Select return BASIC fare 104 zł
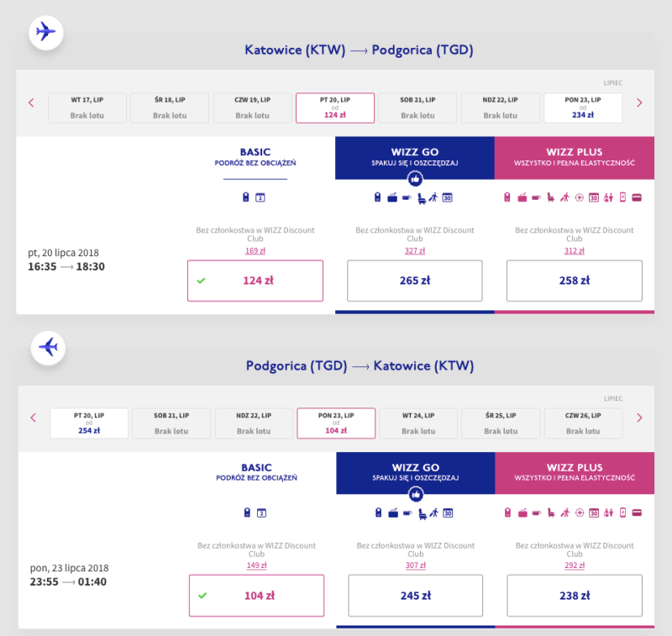Screen dimensions: 672x636 pos(257,596)
